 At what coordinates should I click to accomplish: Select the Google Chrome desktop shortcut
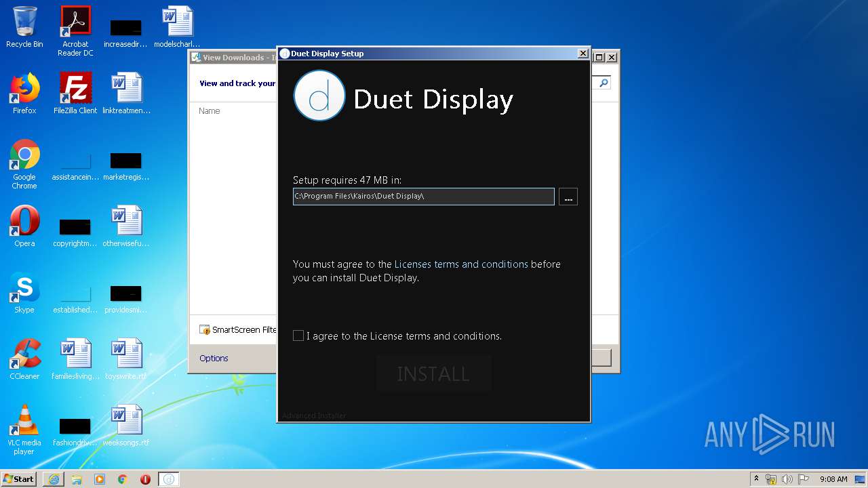click(x=24, y=164)
